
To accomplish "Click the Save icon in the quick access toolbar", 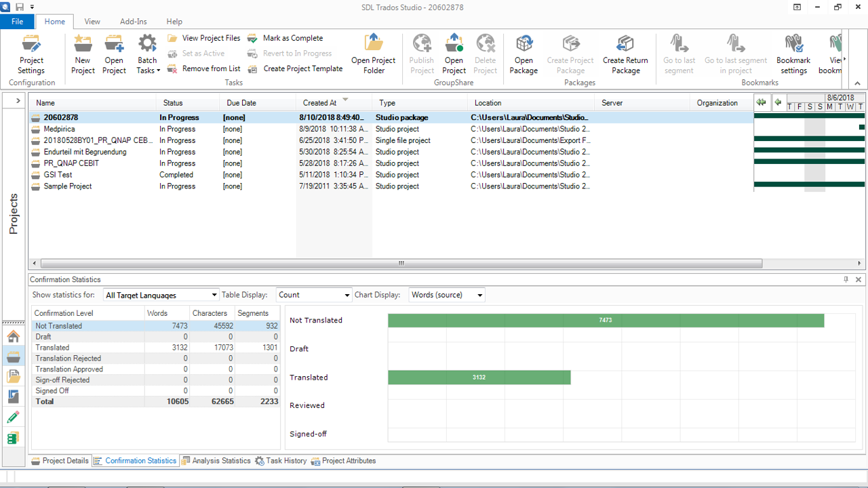I will point(19,7).
